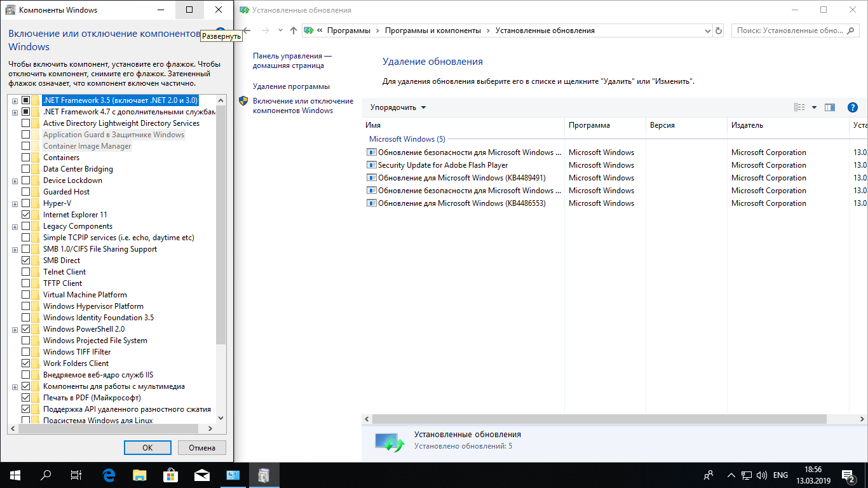
Task: Expand Hyper-V tree node
Action: click(15, 203)
